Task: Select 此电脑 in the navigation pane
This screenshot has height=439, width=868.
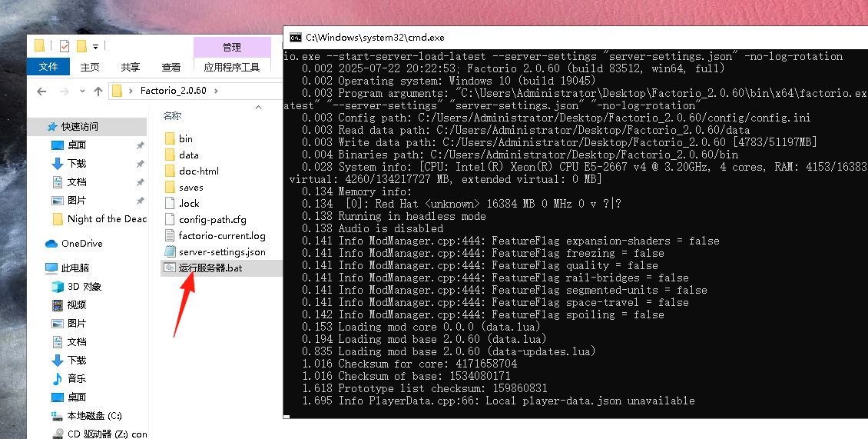Action: [75, 268]
